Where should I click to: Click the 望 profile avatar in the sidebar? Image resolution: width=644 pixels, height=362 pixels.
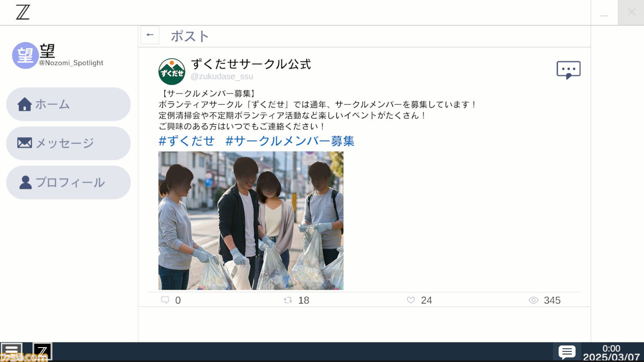(25, 55)
